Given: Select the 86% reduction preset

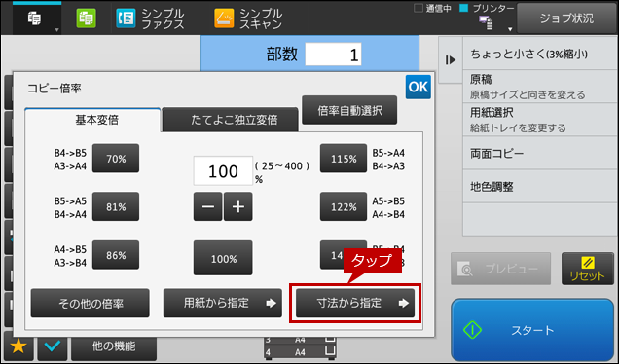Looking at the screenshot, I should [x=116, y=255].
